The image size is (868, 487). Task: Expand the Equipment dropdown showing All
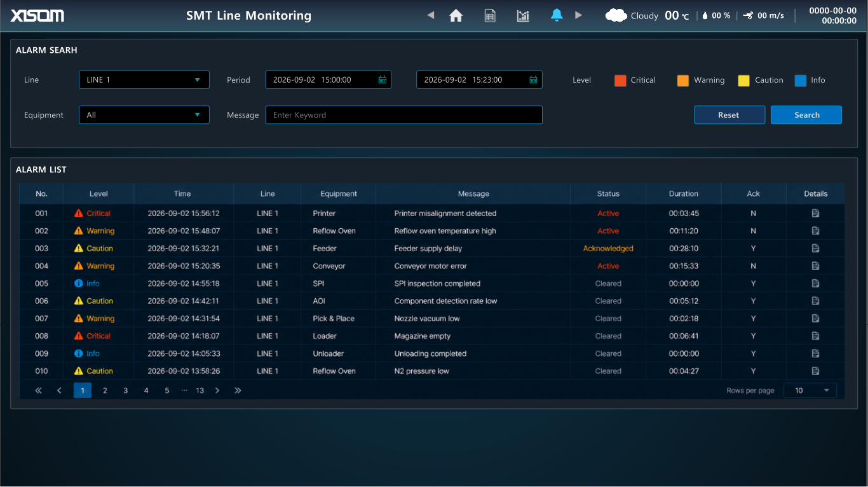144,115
